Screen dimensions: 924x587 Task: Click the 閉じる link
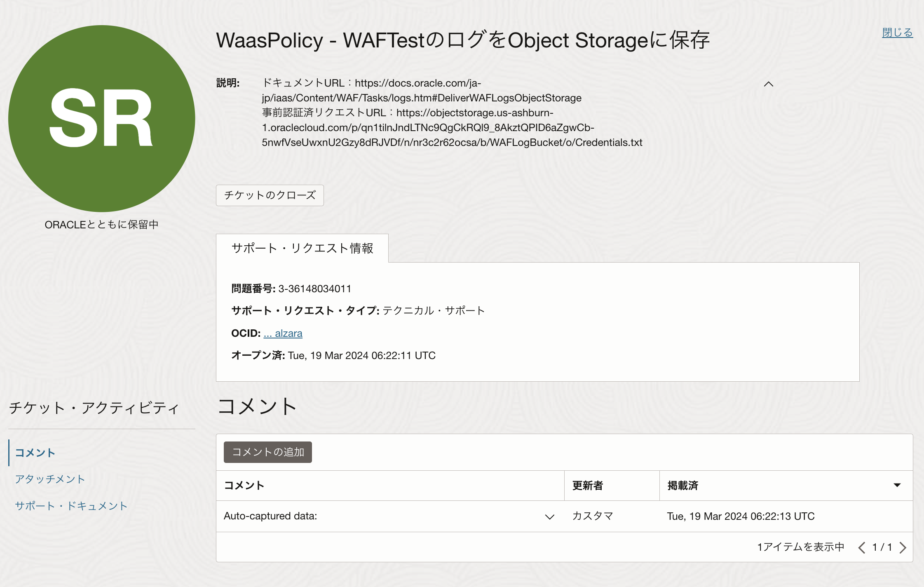point(897,33)
